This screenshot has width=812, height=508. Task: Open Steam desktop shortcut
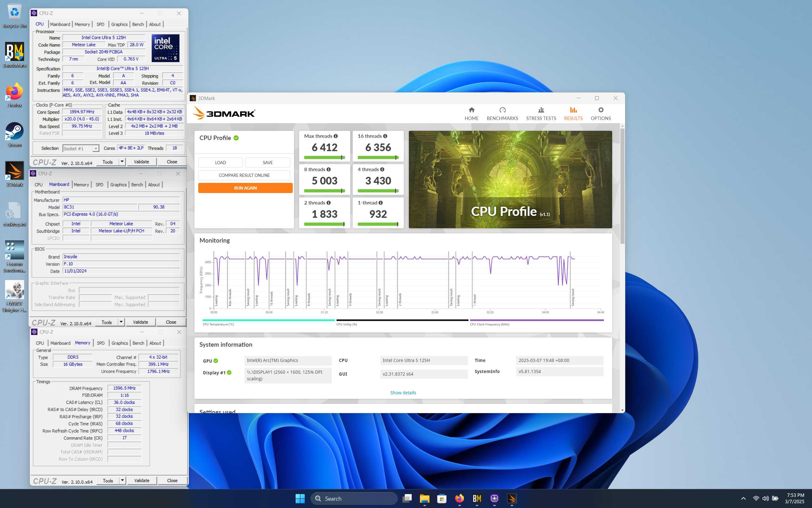point(14,135)
